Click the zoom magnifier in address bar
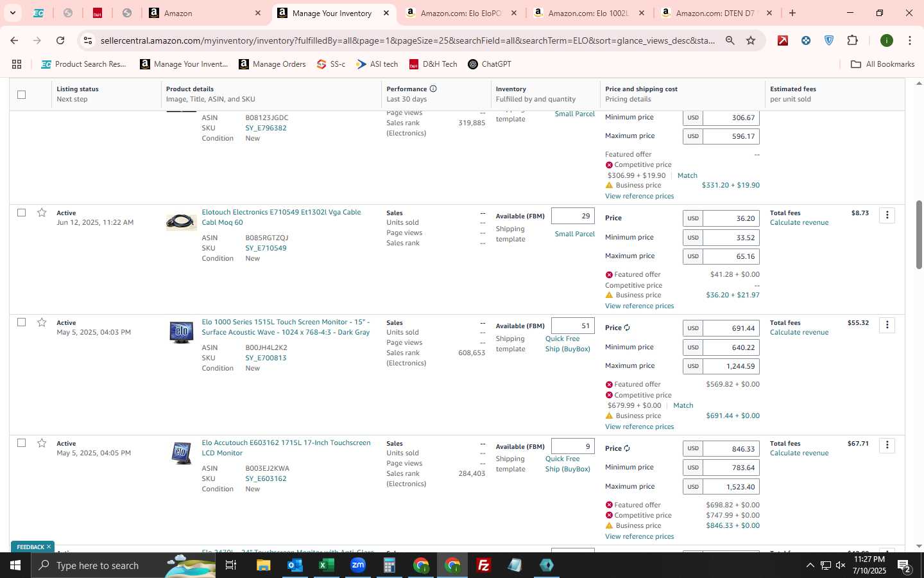 point(730,40)
